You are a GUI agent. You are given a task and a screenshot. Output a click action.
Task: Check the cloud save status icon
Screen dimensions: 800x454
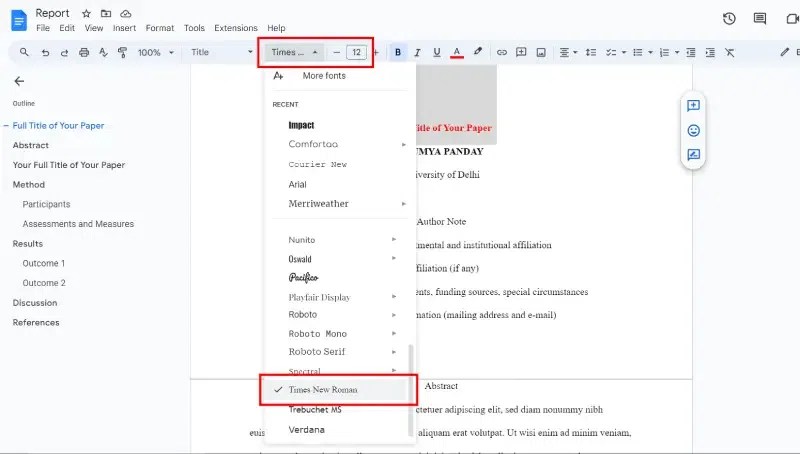click(126, 14)
